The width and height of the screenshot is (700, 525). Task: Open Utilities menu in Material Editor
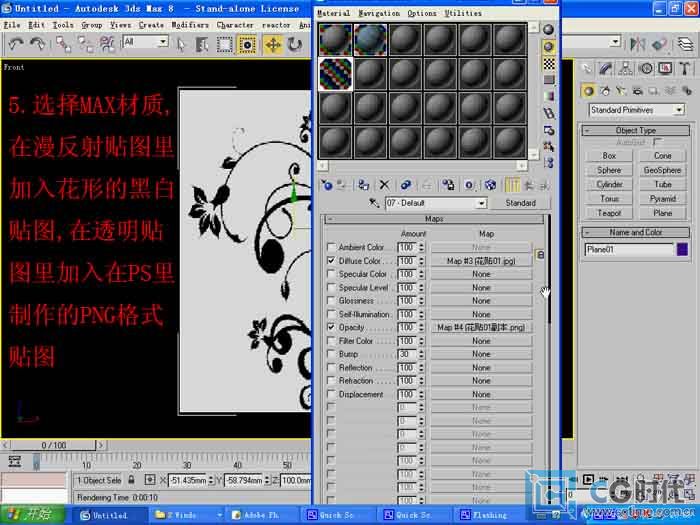[x=463, y=13]
